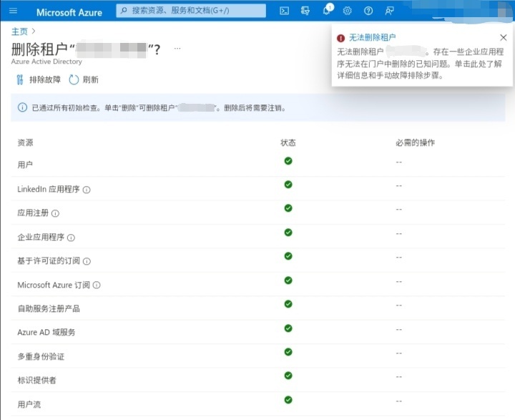Click the green status check for Microsoft Azure 订阅
This screenshot has width=515, height=420.
coord(288,280)
